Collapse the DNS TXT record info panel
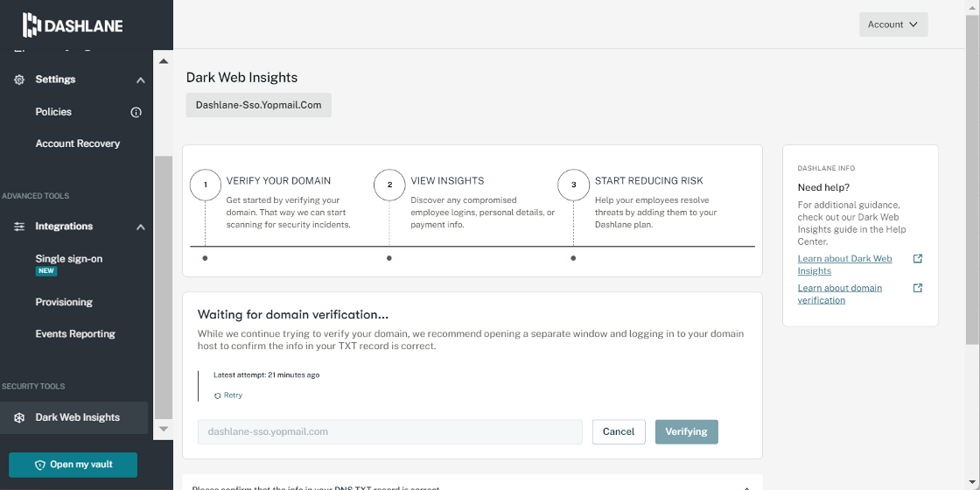Viewport: 980px width, 490px height. [x=746, y=488]
